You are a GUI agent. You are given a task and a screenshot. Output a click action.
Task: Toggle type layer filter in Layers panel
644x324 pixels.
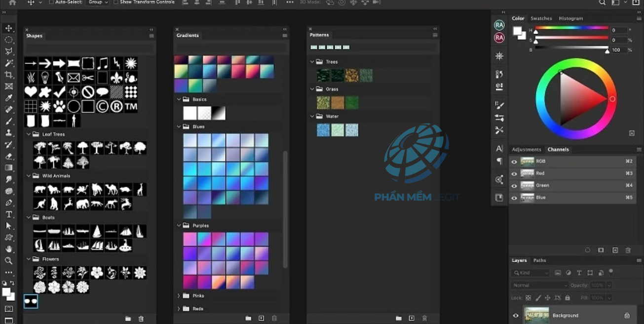click(x=579, y=273)
